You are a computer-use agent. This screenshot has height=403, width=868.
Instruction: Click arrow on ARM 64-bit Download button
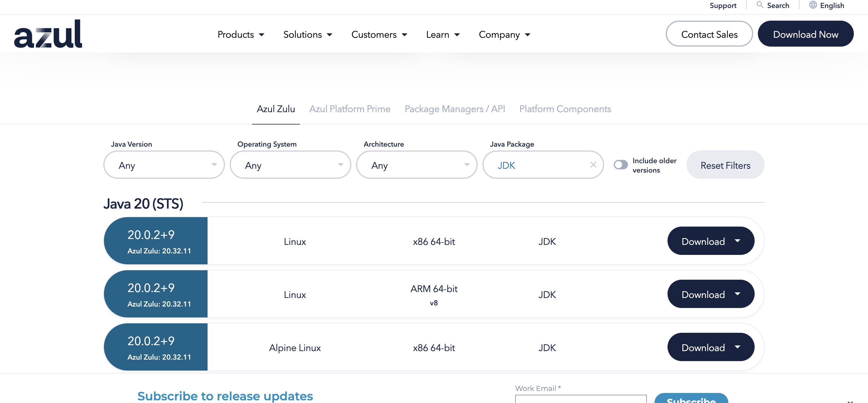[x=737, y=294]
